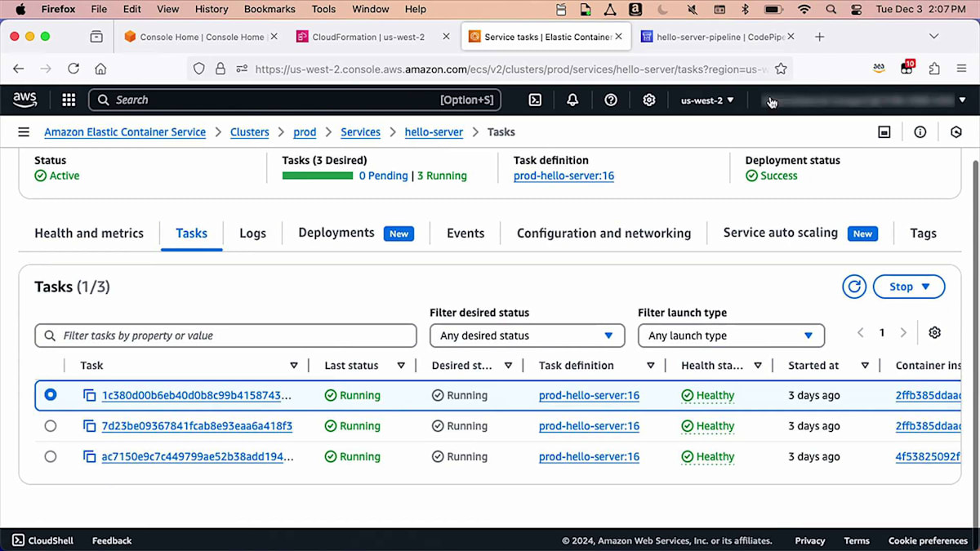Open Firefox list all tabs chevron
Image resolution: width=980 pixels, height=551 pixels.
pos(934,37)
